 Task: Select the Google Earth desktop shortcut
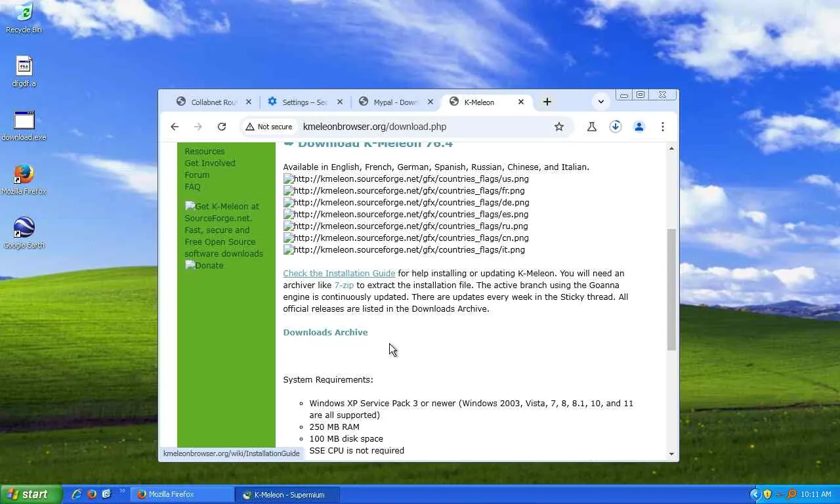[24, 233]
